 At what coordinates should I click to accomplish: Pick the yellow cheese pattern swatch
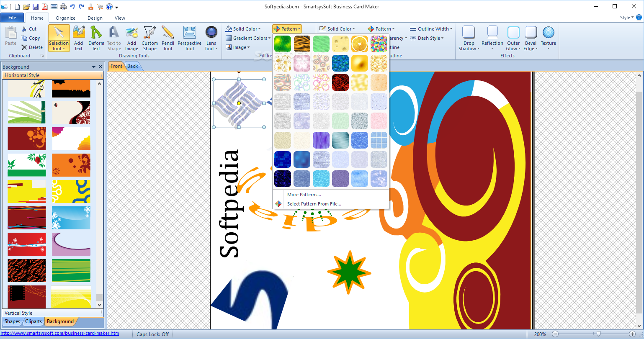[340, 44]
